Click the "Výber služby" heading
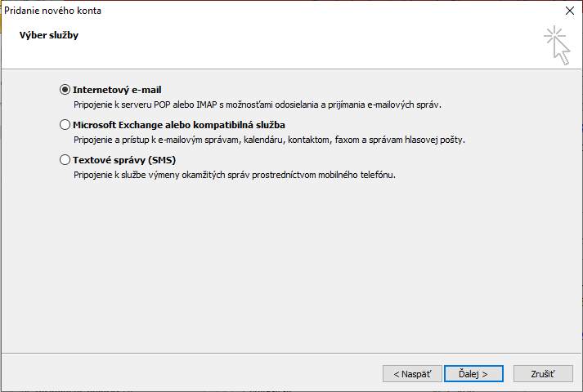Viewport: 583px width, 392px height. 49,36
